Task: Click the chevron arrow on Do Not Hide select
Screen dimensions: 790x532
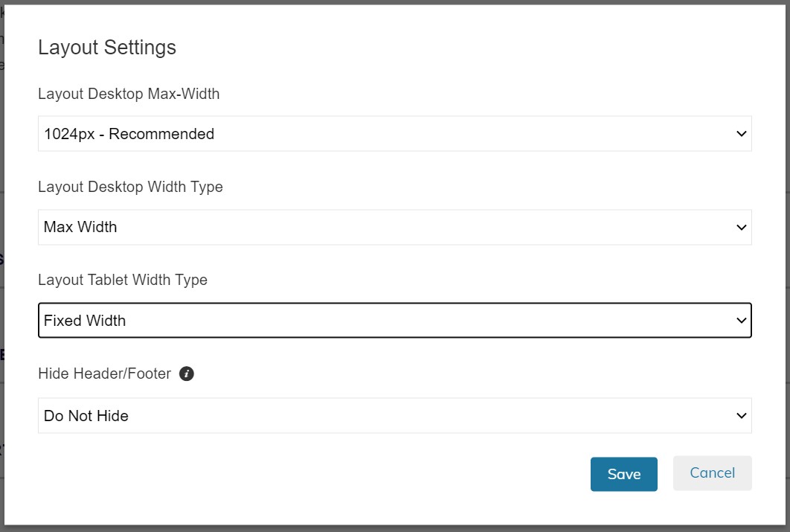Action: [x=741, y=416]
